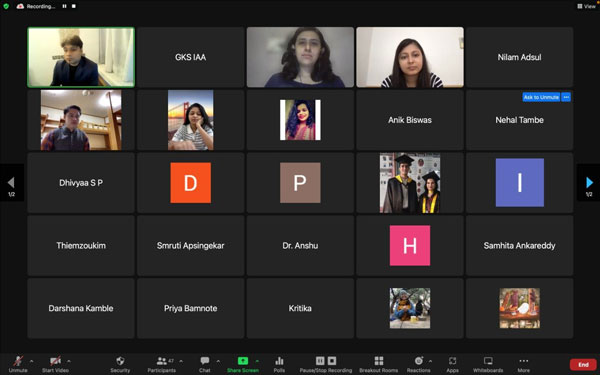Expand the audio options caret beside Unmute
The height and width of the screenshot is (375, 600).
click(31, 361)
